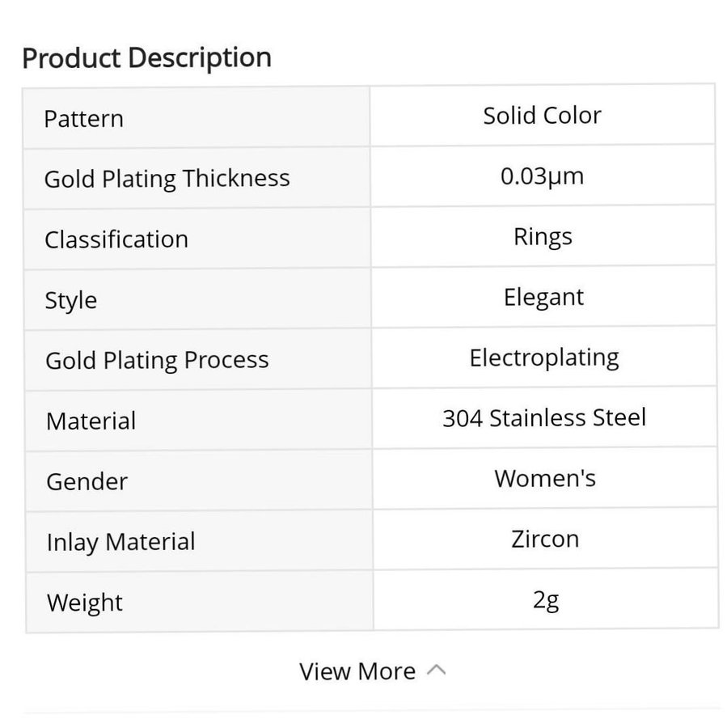Click the Electroplating value
This screenshot has height=728, width=727.
point(544,358)
